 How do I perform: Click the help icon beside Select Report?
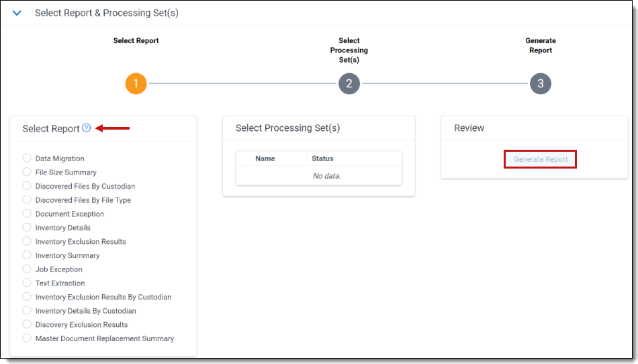click(x=86, y=128)
